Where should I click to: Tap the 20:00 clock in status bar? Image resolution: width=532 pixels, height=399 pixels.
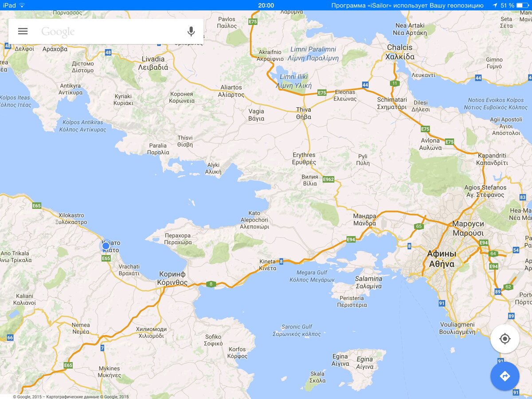tap(266, 5)
